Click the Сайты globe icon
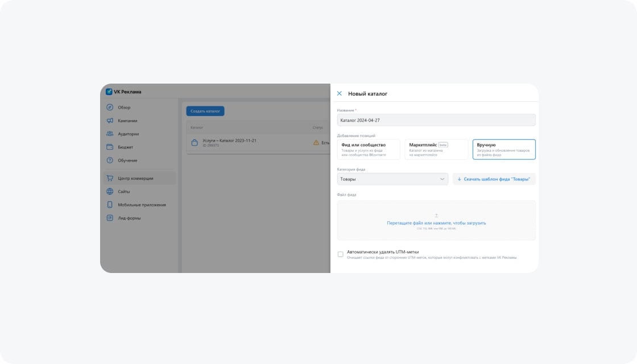 (110, 191)
